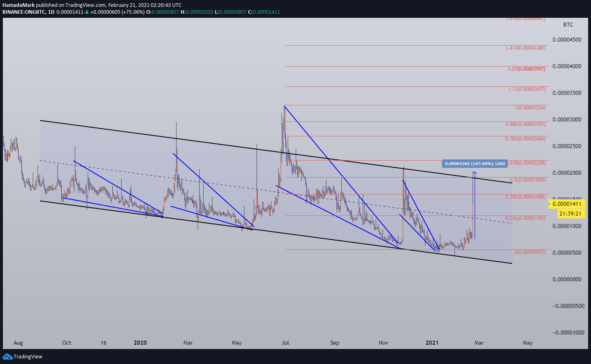This screenshot has height=364, width=591.
Task: Click the May label after 2021 on time axis
Action: (x=528, y=343)
